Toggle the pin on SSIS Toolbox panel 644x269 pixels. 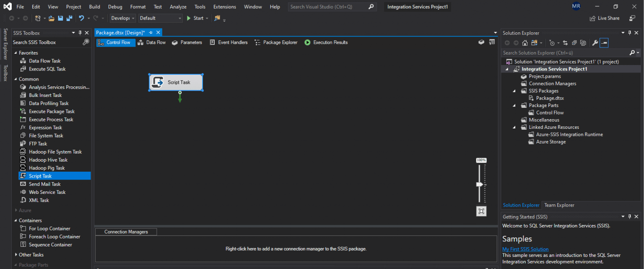(80, 33)
